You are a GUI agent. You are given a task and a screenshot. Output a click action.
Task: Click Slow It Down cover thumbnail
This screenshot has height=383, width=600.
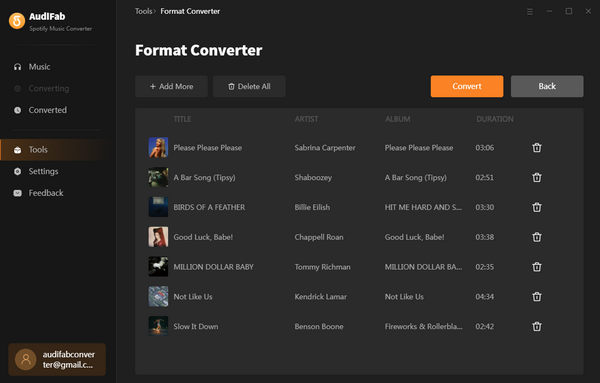(158, 326)
